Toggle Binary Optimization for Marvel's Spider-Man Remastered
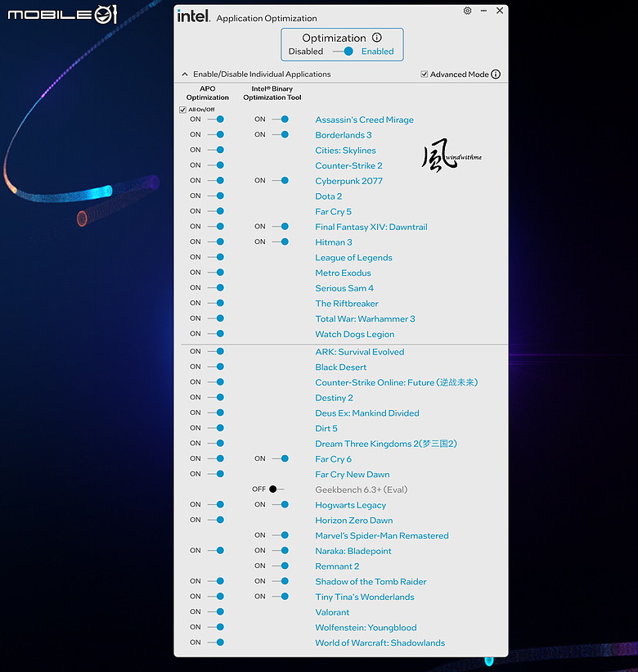Image resolution: width=638 pixels, height=672 pixels. point(281,535)
